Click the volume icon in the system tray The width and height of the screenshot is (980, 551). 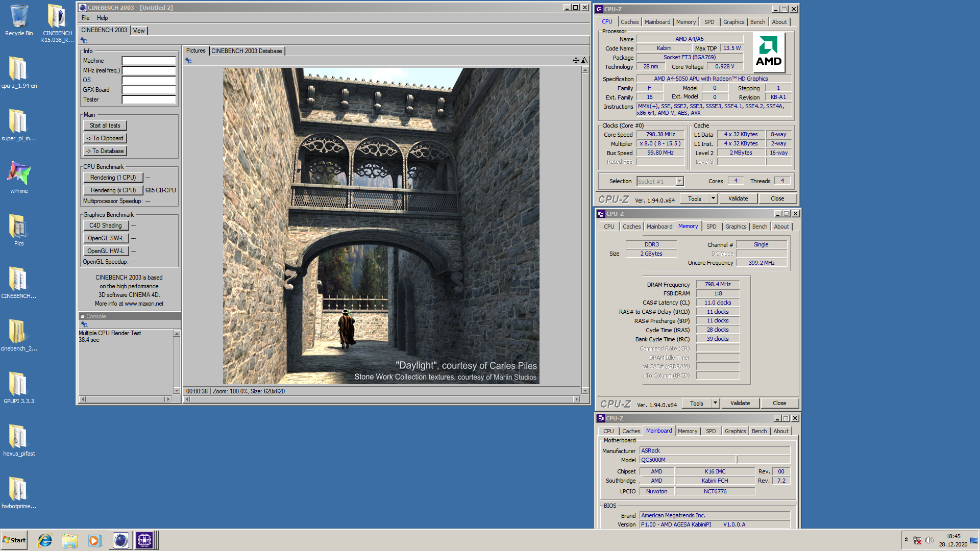coord(929,540)
